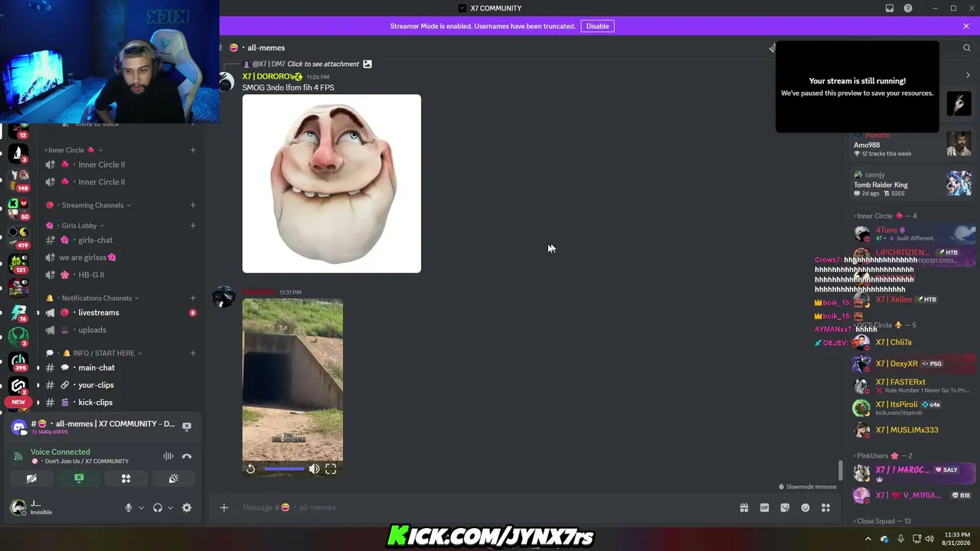Switch to server with 76 badge
The image size is (980, 551).
coord(18,312)
